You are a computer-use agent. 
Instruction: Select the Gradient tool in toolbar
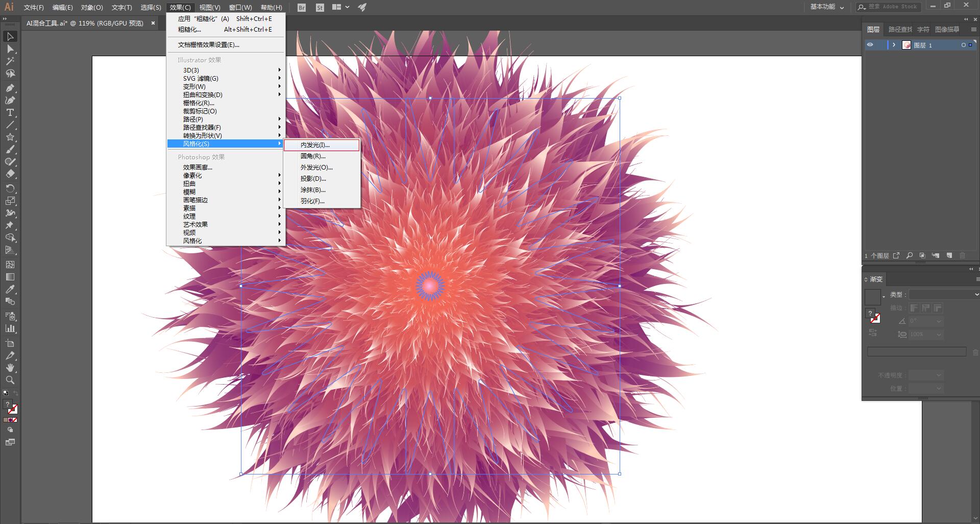coord(10,277)
